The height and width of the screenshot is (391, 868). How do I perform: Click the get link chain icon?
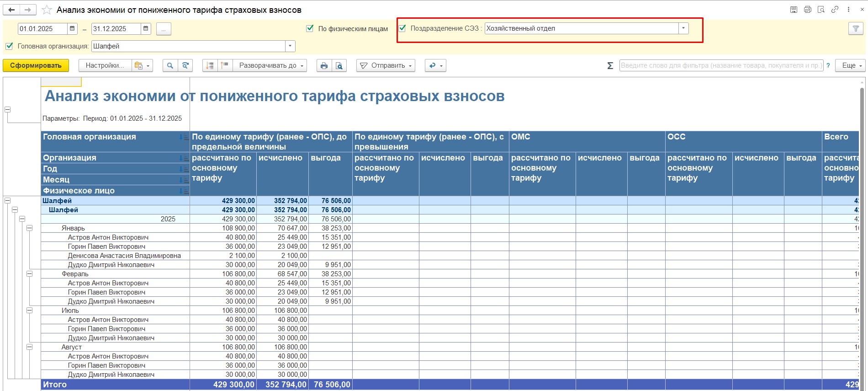[835, 10]
